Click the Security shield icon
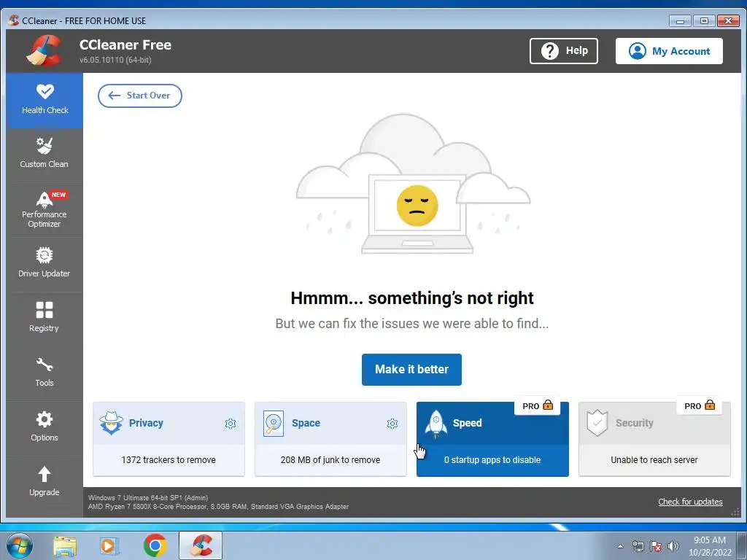 [x=597, y=423]
